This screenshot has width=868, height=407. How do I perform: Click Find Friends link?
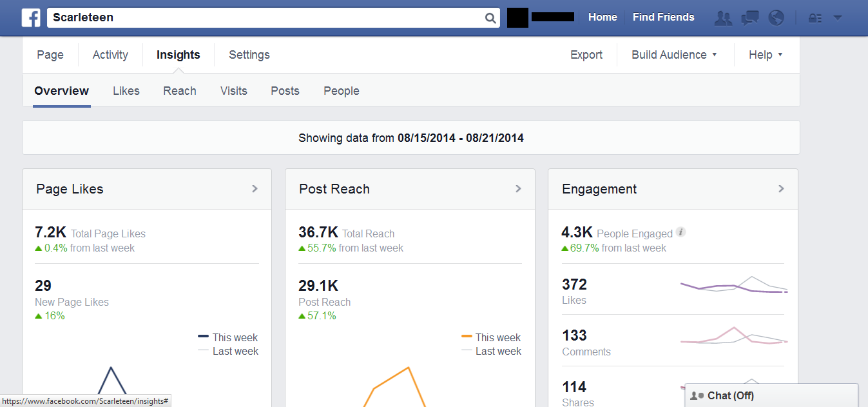[x=664, y=17]
